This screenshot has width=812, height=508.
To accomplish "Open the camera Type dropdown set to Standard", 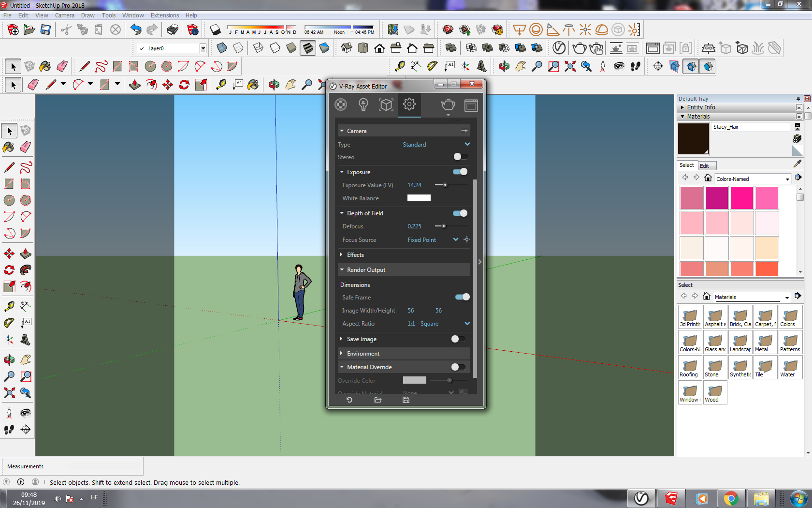I will coord(436,145).
